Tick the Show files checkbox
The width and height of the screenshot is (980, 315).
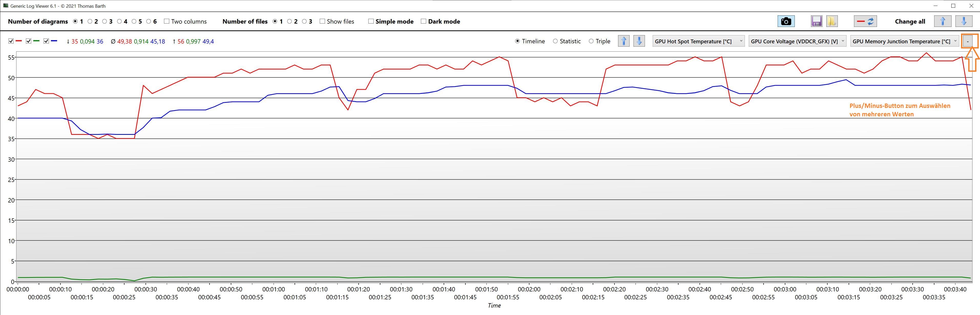(x=322, y=21)
